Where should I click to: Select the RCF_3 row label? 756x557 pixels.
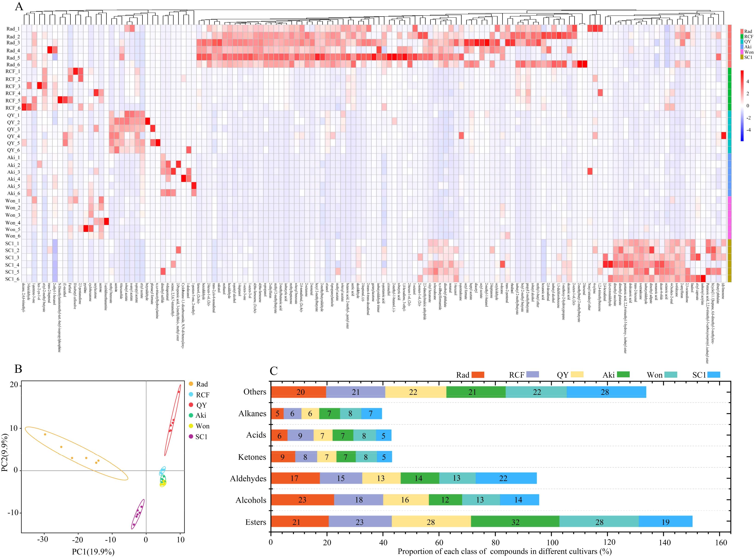pyautogui.click(x=13, y=86)
